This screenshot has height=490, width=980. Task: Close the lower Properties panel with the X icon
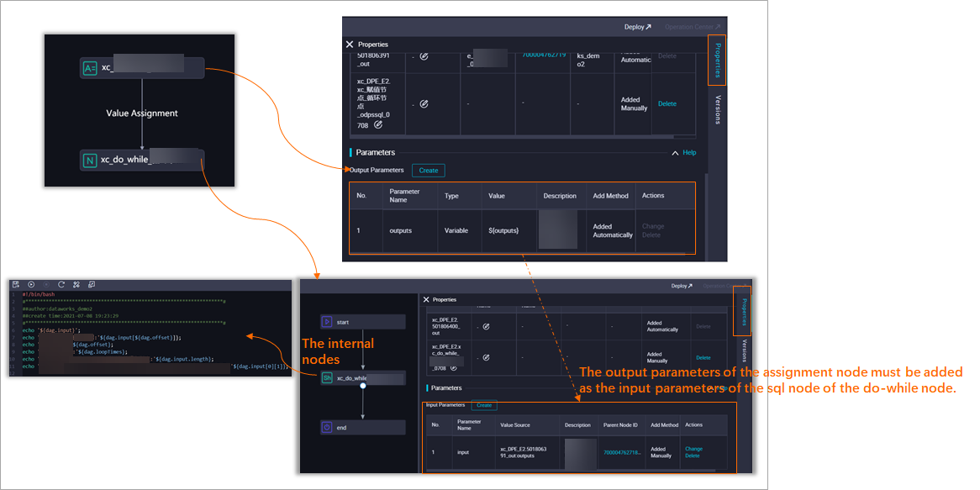[426, 299]
